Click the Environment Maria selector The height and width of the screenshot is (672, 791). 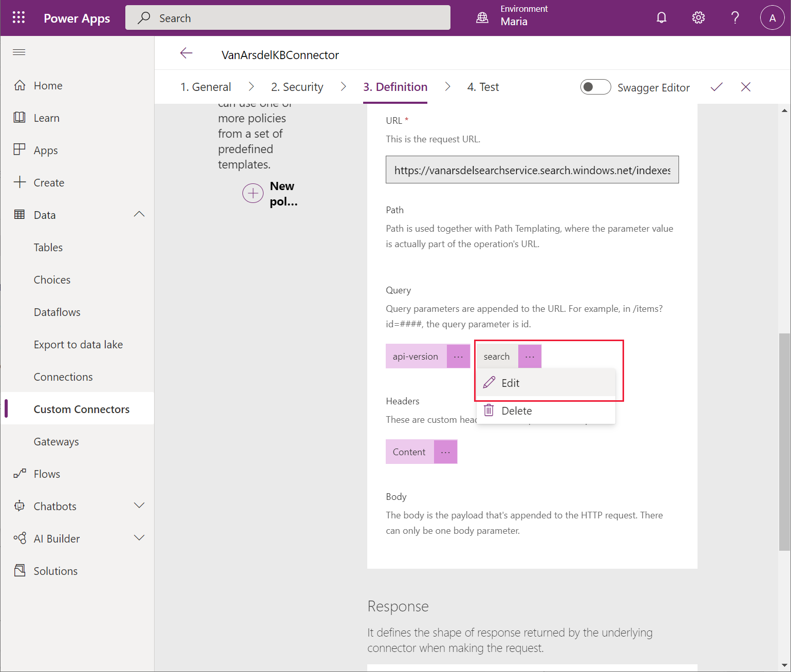[512, 16]
